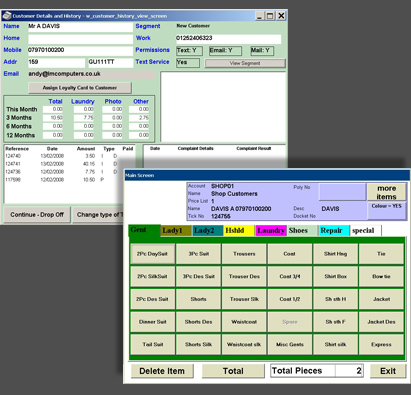Select the Dinner Suit button

point(152,322)
